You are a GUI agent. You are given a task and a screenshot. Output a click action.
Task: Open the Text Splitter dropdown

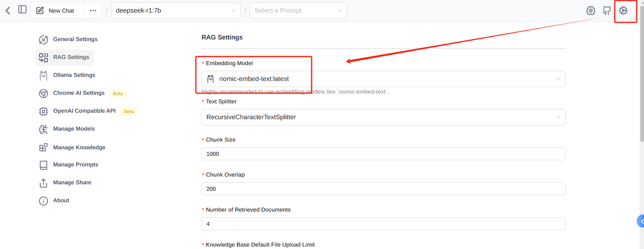coord(383,117)
